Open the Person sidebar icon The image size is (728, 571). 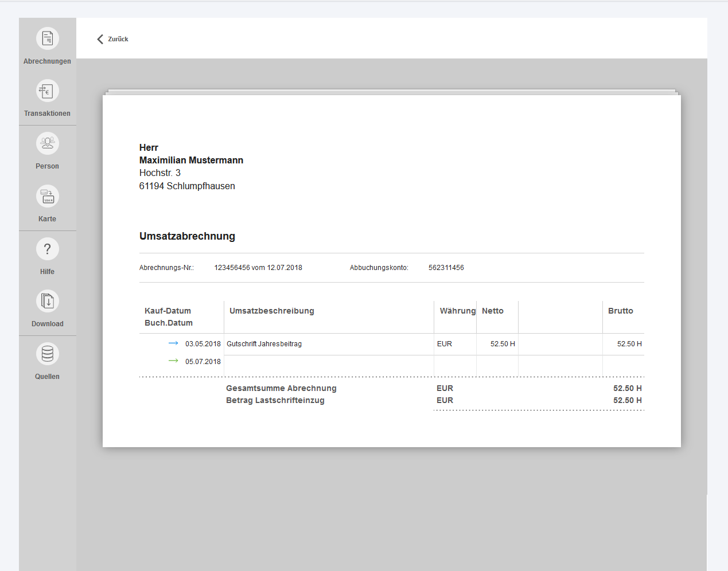pyautogui.click(x=48, y=143)
